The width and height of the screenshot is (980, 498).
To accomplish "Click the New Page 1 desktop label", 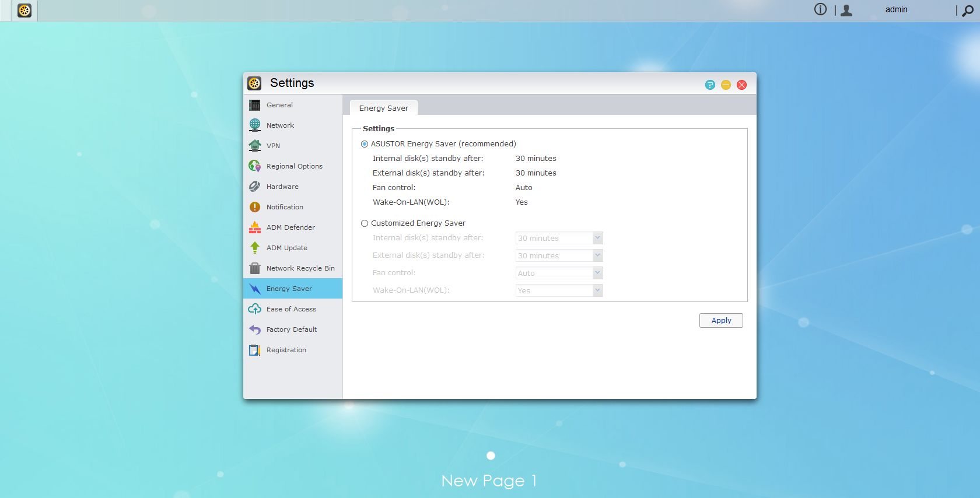I will click(489, 481).
